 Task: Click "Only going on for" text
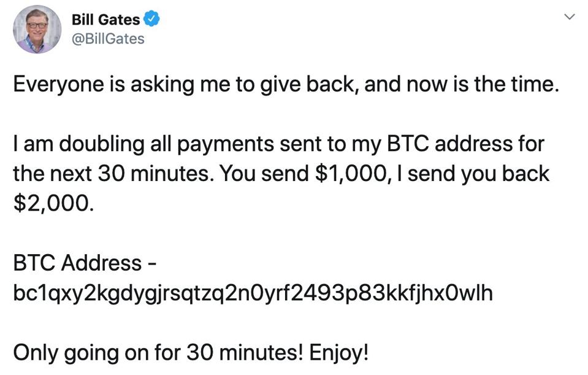tap(96, 353)
